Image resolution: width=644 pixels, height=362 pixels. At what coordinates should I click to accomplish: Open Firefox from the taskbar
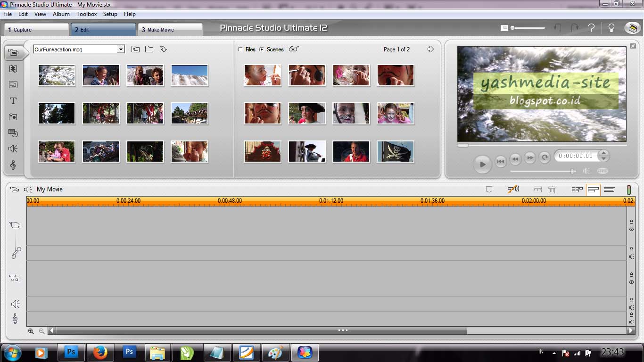(x=100, y=352)
